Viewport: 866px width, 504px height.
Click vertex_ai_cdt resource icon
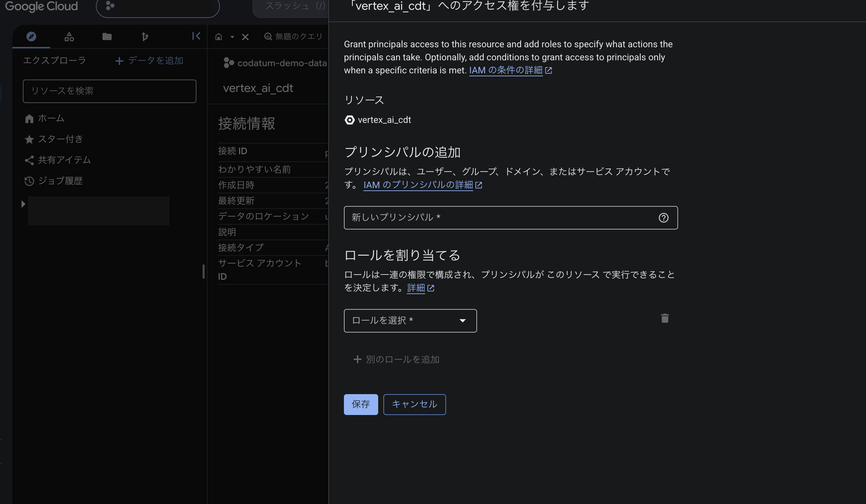[x=349, y=120]
